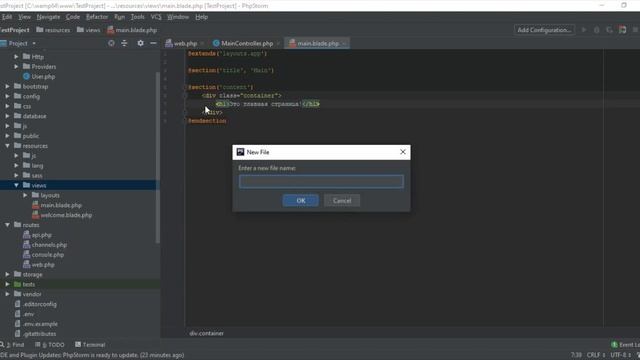Collapse the resources folder

[7, 146]
